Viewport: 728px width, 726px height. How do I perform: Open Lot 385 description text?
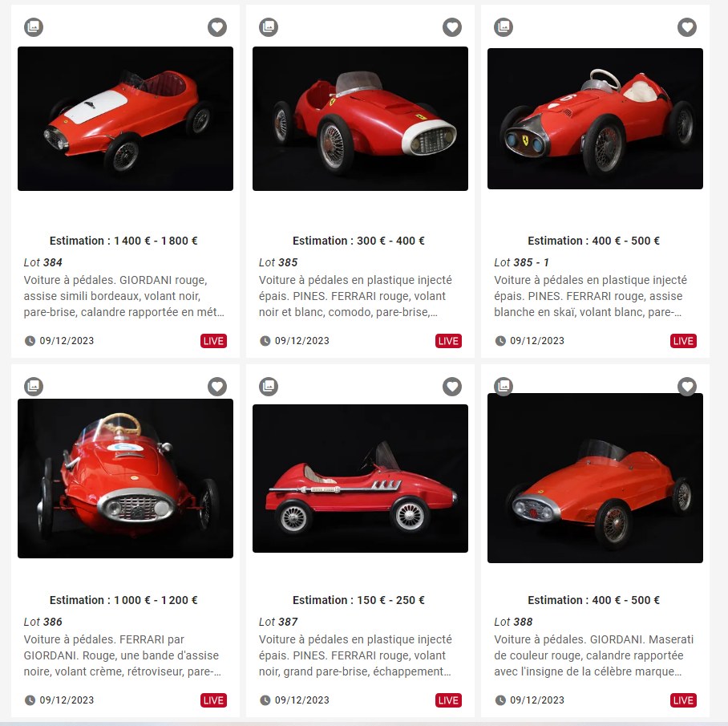(355, 296)
